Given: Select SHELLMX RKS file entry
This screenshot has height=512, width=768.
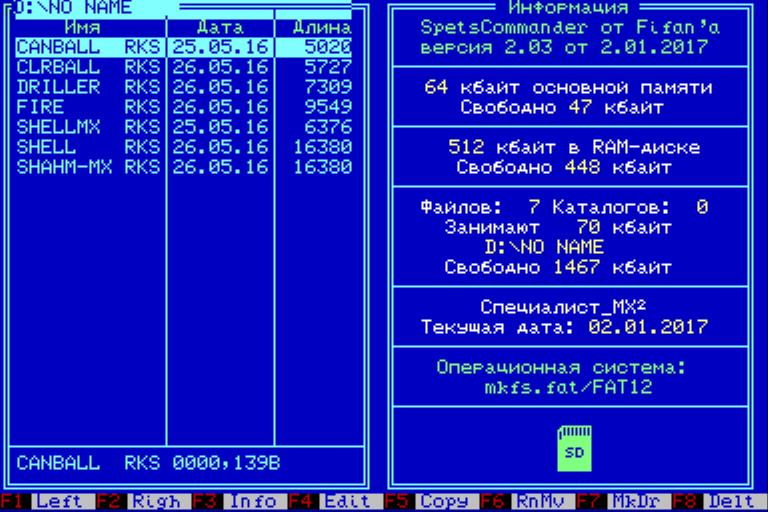Looking at the screenshot, I should [x=90, y=127].
